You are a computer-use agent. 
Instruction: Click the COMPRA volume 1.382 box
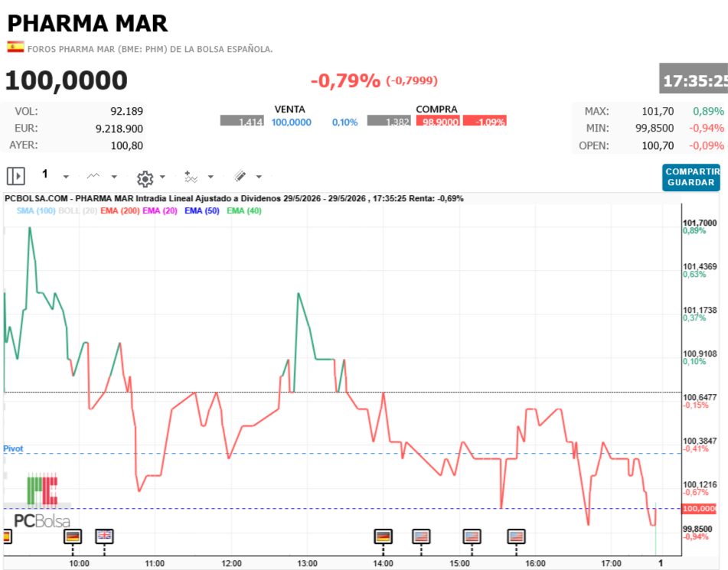[389, 121]
